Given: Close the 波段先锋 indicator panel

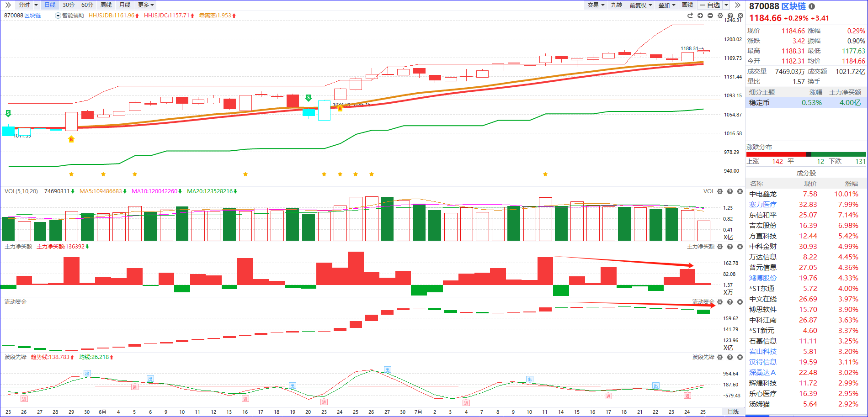Looking at the screenshot, I should coord(740,357).
